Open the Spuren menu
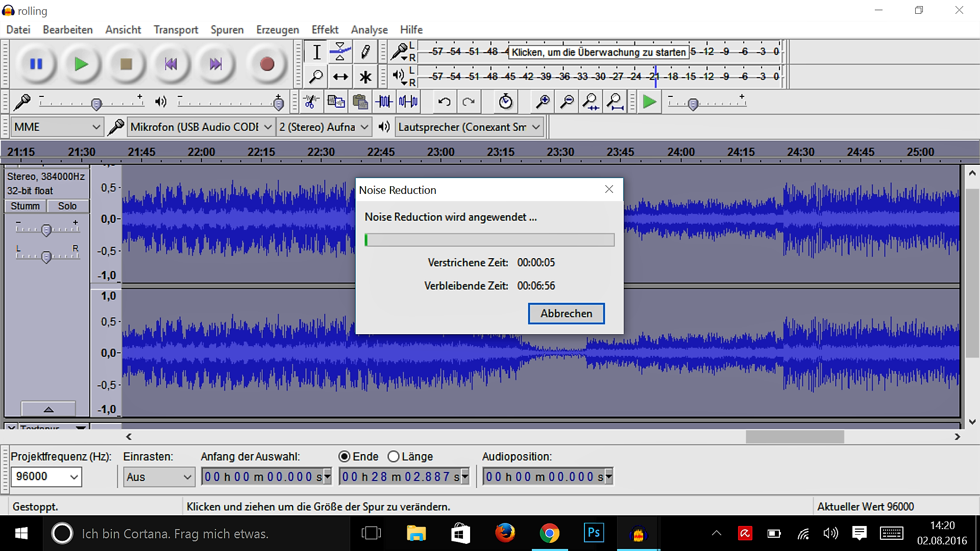 click(227, 30)
